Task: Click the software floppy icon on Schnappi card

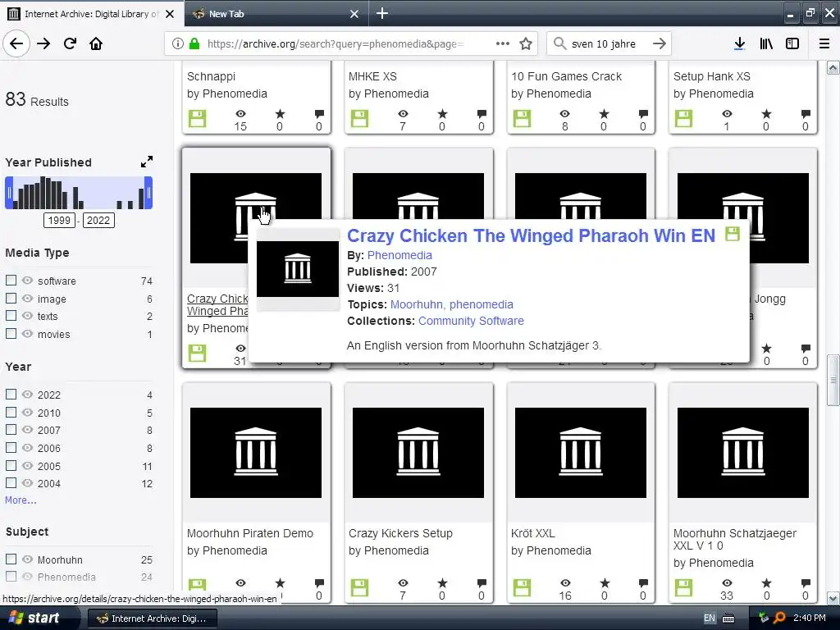Action: (x=197, y=118)
